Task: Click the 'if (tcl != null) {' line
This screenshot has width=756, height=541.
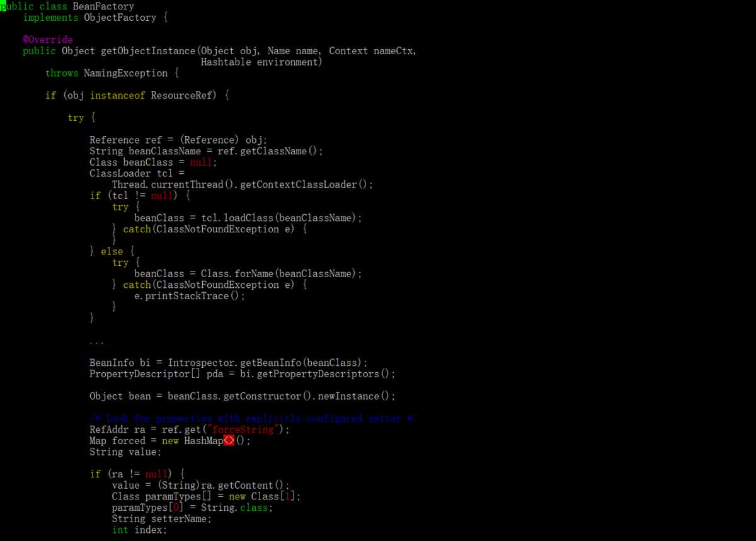Action: point(140,196)
